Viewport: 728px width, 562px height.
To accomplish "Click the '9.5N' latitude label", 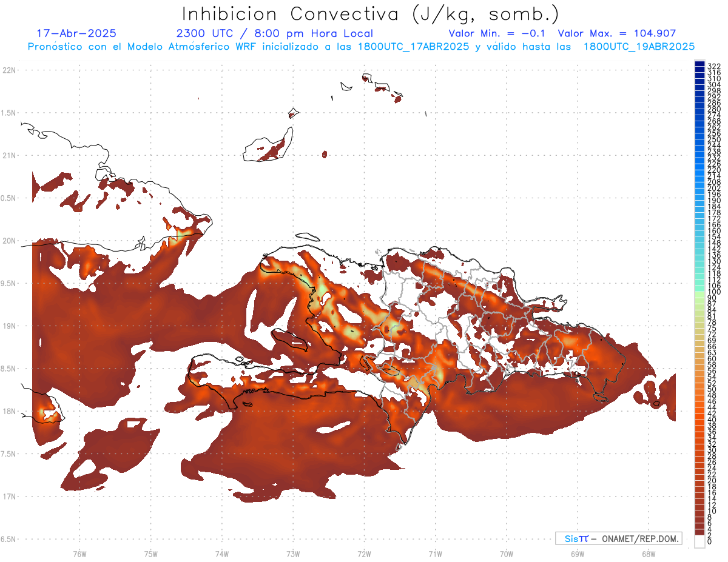I will 9,283.
